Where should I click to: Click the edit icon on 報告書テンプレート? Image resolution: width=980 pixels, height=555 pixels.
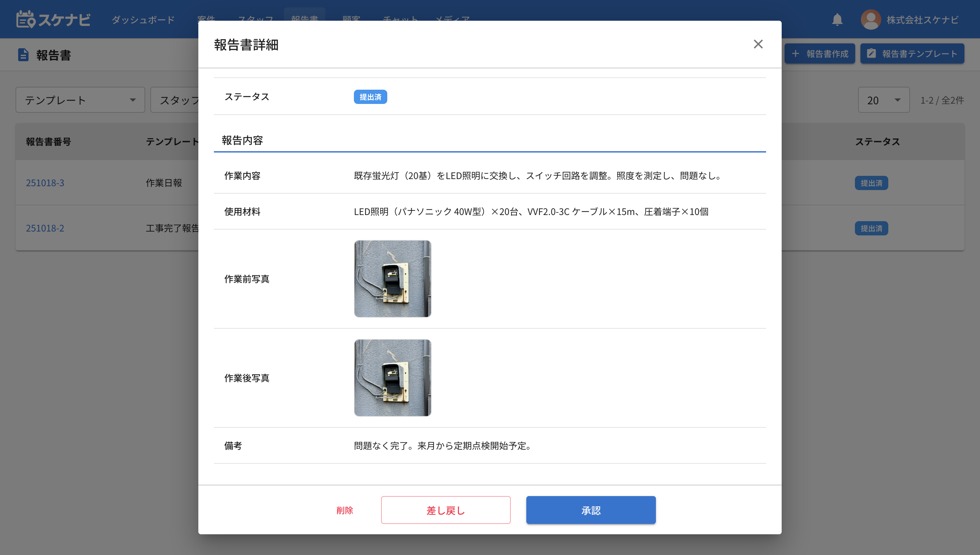[x=871, y=53]
